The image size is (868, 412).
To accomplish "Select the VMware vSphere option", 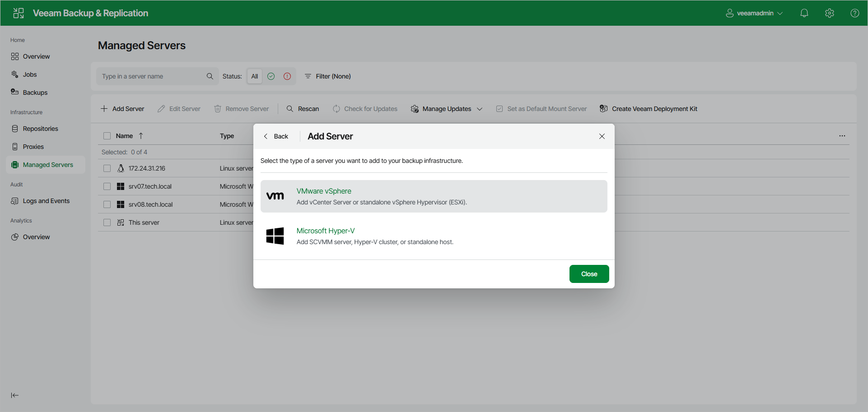I will pos(434,196).
